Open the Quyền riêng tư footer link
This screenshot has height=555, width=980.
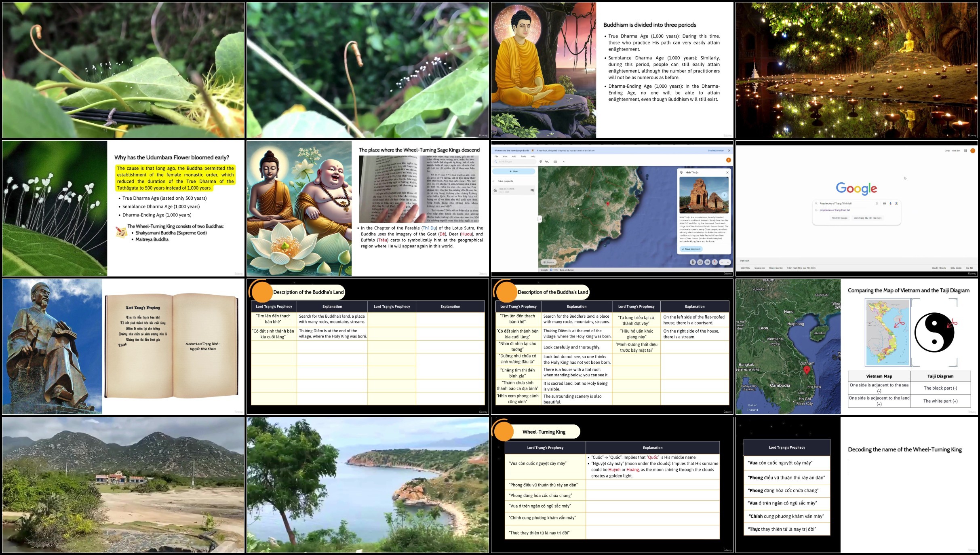[x=939, y=268]
